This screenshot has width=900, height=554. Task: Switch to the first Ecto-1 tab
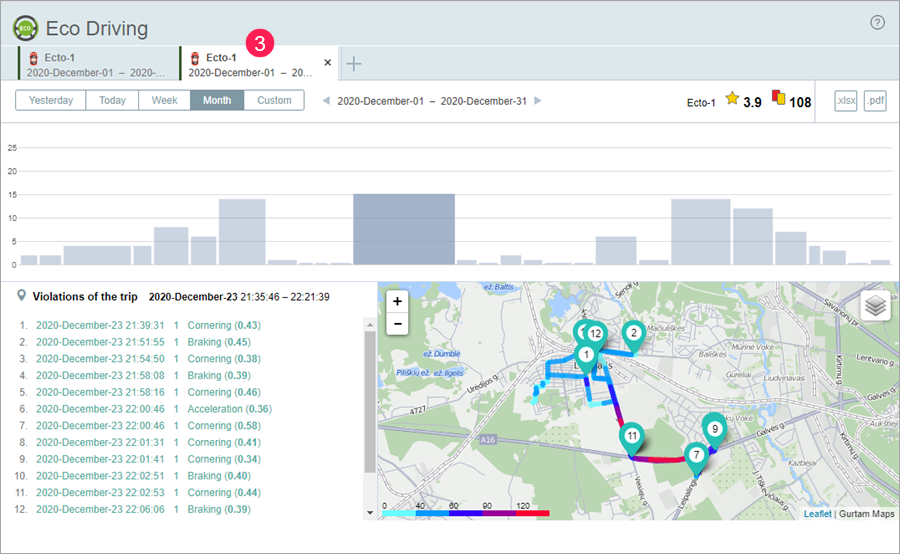pyautogui.click(x=97, y=64)
